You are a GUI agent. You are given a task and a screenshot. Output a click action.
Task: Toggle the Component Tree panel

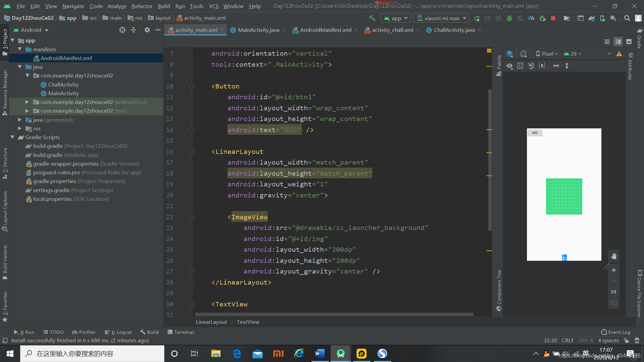pos(499,290)
